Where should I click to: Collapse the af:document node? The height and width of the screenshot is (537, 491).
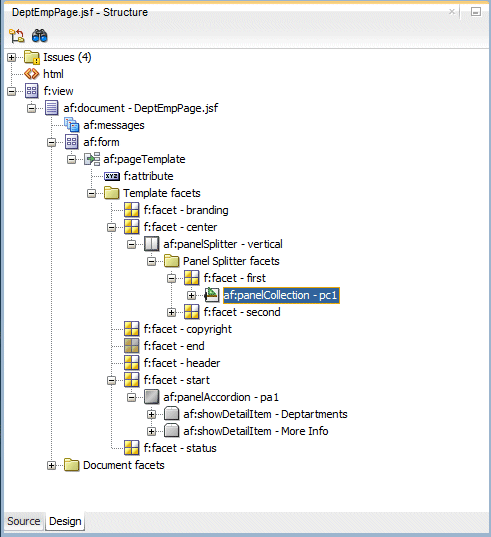[32, 109]
